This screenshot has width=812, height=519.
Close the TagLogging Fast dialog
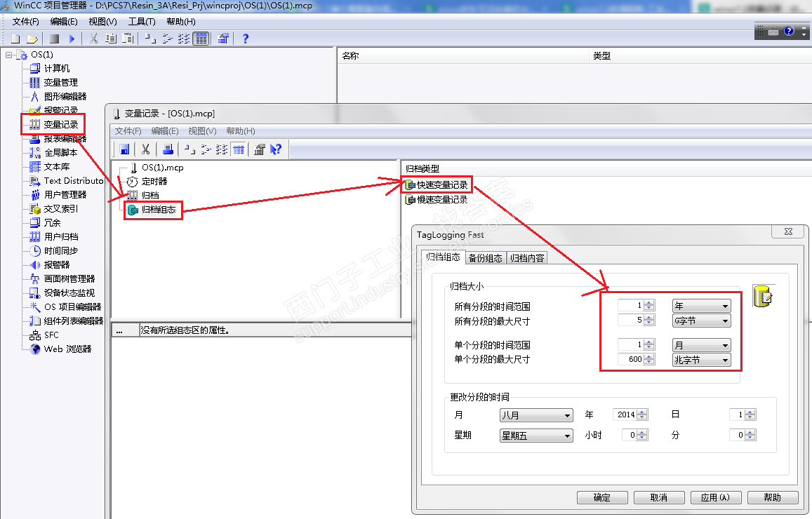[788, 231]
